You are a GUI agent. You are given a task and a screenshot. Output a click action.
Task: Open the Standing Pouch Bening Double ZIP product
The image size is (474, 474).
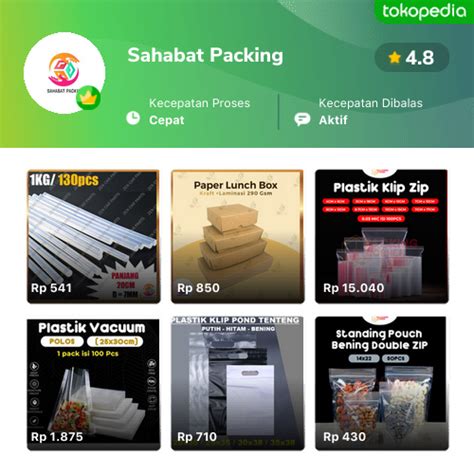(382, 384)
